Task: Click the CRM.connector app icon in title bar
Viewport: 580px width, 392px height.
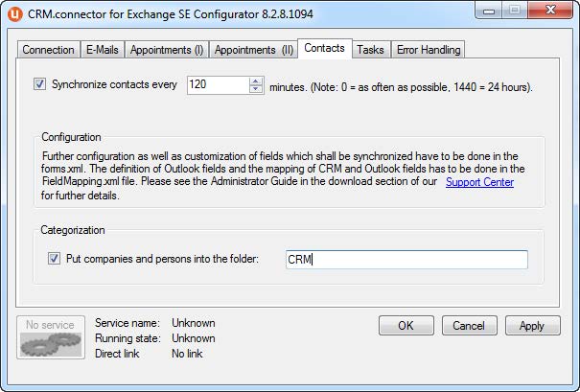Action: coord(15,13)
